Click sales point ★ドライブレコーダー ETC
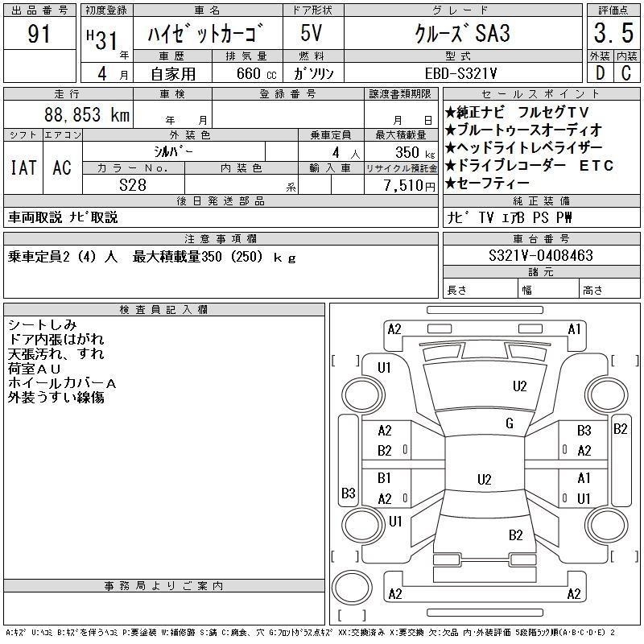 530,165
